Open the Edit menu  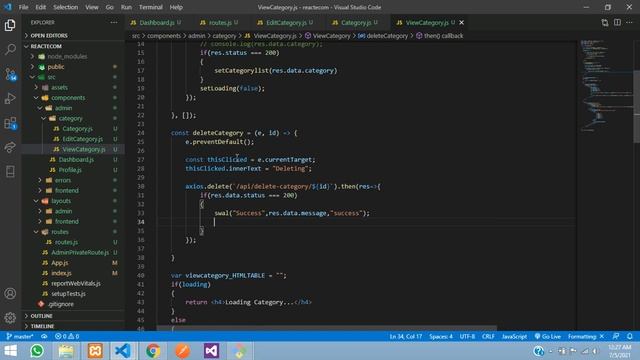(40, 7)
